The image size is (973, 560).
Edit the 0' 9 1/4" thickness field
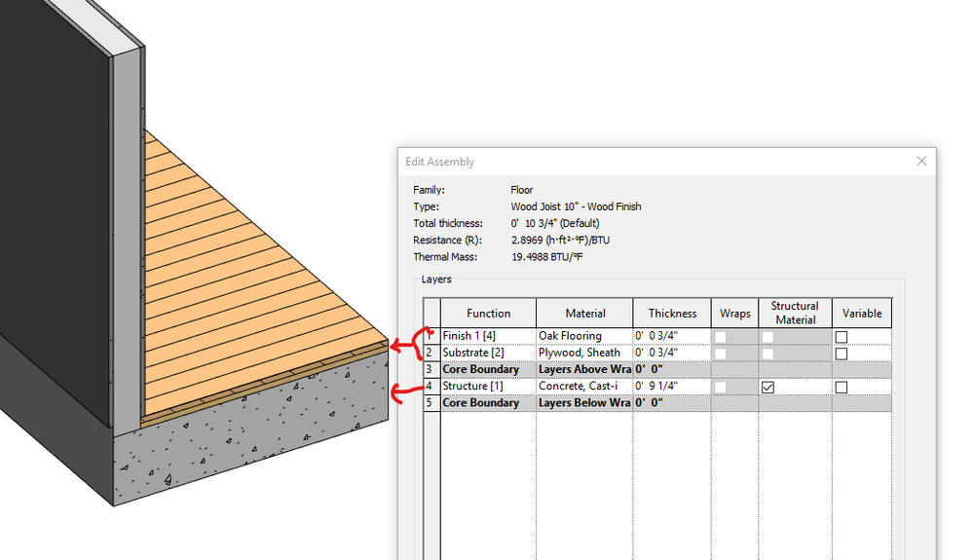(672, 387)
